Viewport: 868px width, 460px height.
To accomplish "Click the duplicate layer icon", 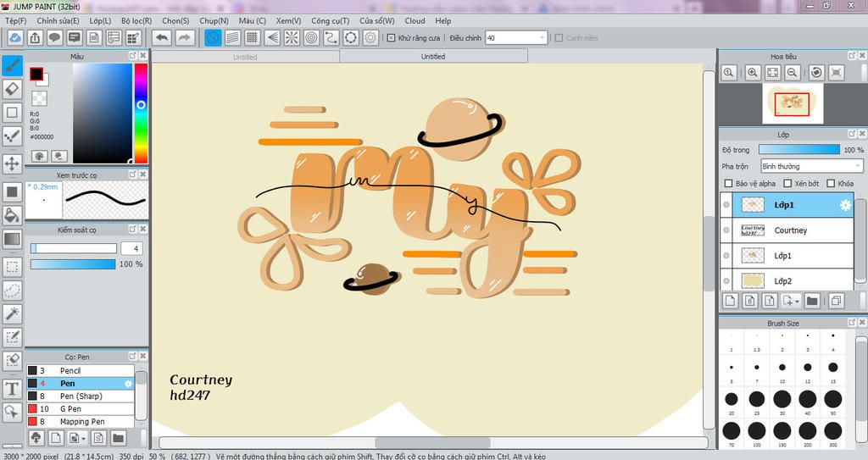I will point(836,301).
